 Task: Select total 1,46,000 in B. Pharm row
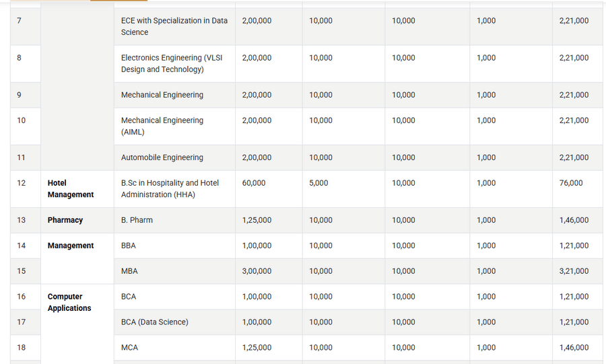coord(574,220)
